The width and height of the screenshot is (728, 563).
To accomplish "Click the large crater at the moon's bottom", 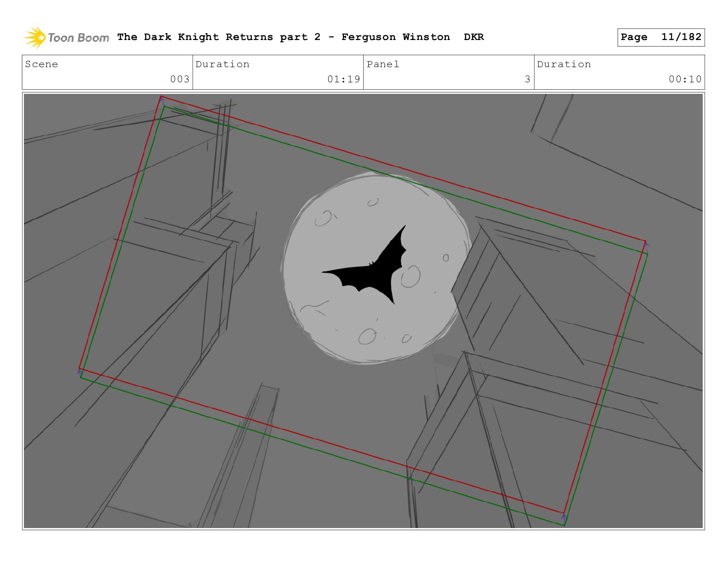I will click(367, 337).
